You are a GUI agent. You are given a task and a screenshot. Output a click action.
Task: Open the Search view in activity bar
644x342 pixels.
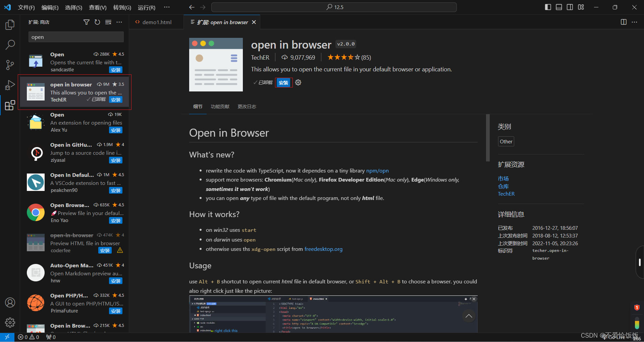click(x=10, y=45)
